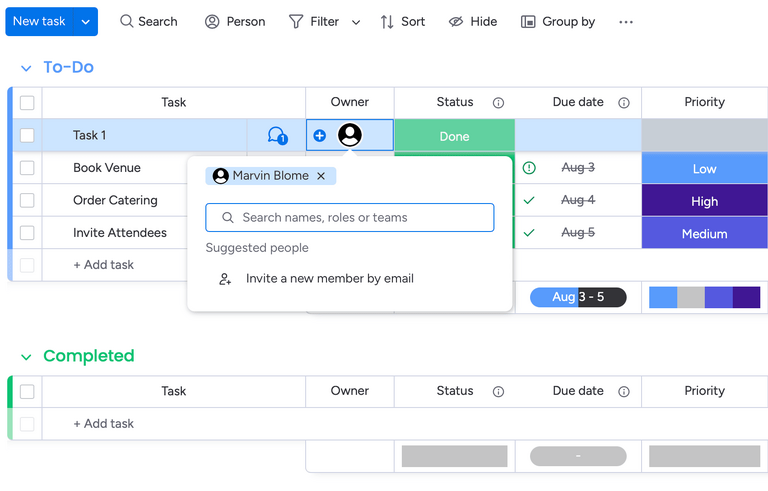Click the overdue warning icon beside Aug 3
This screenshot has width=768, height=491.
tap(529, 168)
